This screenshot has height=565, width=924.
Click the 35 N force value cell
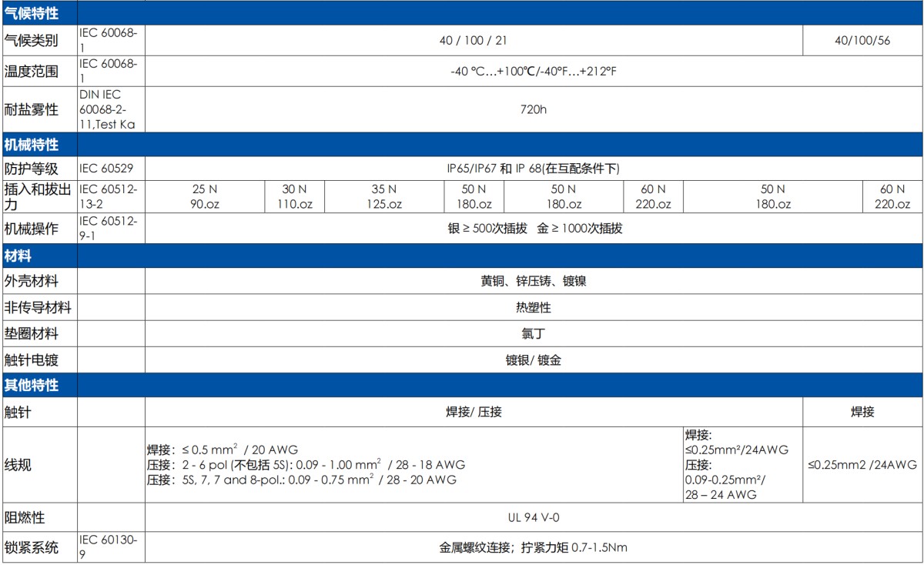[385, 196]
